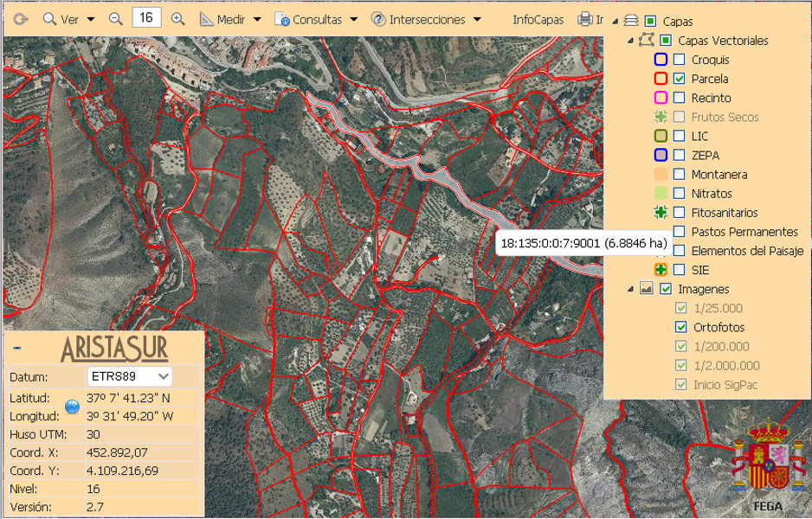Click the orange-bordered SIE layer icon

[x=661, y=270]
